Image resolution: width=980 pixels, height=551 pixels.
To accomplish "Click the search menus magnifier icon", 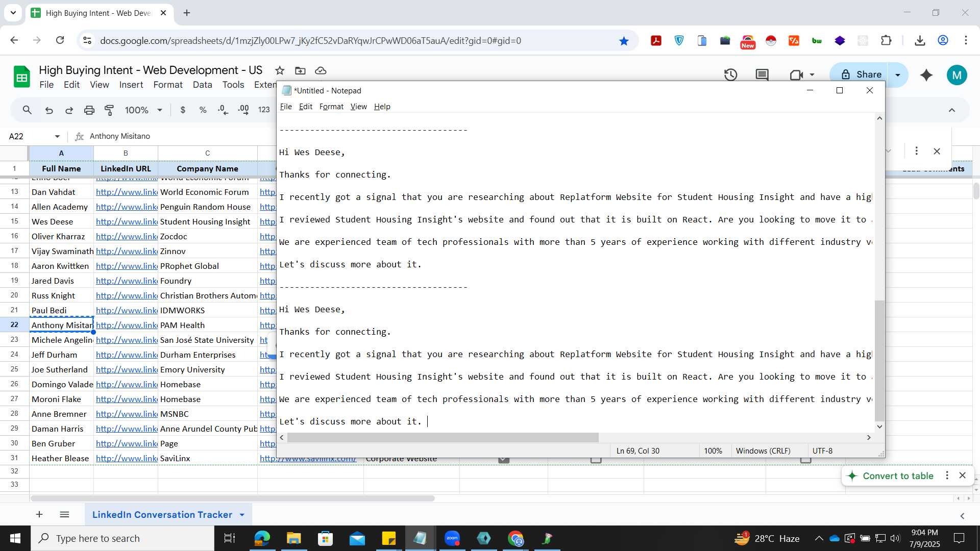I will [28, 110].
